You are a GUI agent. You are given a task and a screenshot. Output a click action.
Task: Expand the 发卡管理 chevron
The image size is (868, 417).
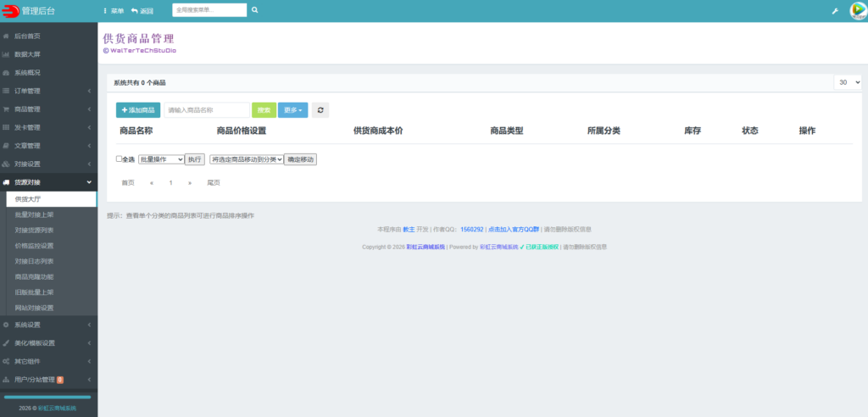pyautogui.click(x=89, y=127)
